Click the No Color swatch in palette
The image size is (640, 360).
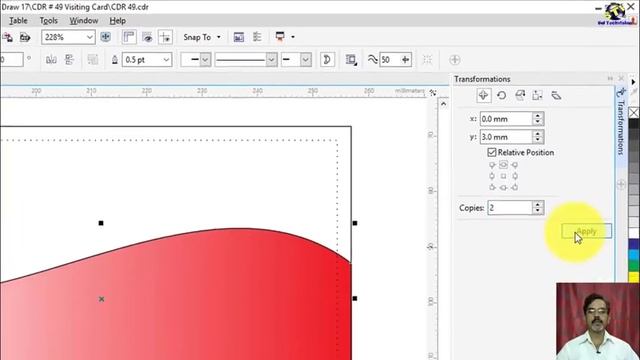pos(634,112)
